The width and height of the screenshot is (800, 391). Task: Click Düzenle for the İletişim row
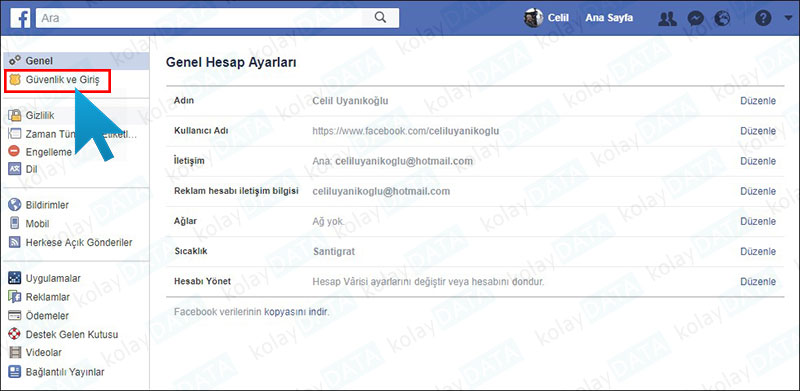(x=758, y=161)
